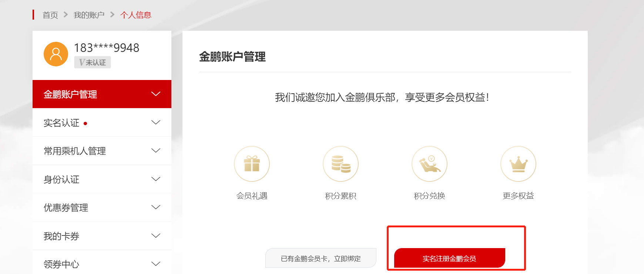The image size is (644, 274).
Task: Click the 会员礼遇 gift icon
Action: click(252, 164)
